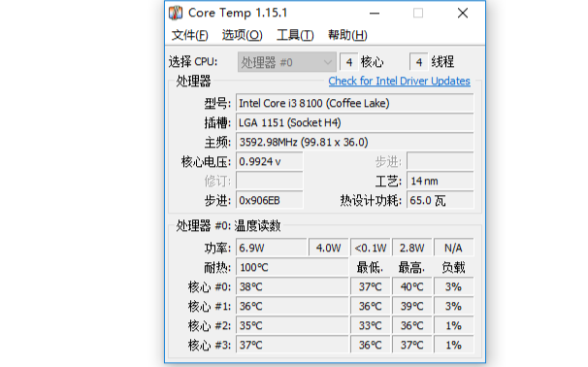Click the Core Temp app icon in title bar
This screenshot has height=367, width=588.
176,13
